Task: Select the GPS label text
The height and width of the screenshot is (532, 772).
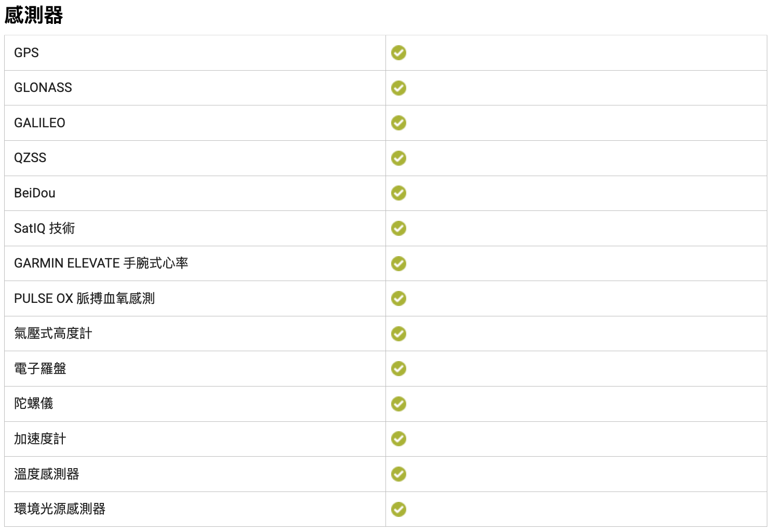Action: tap(26, 53)
